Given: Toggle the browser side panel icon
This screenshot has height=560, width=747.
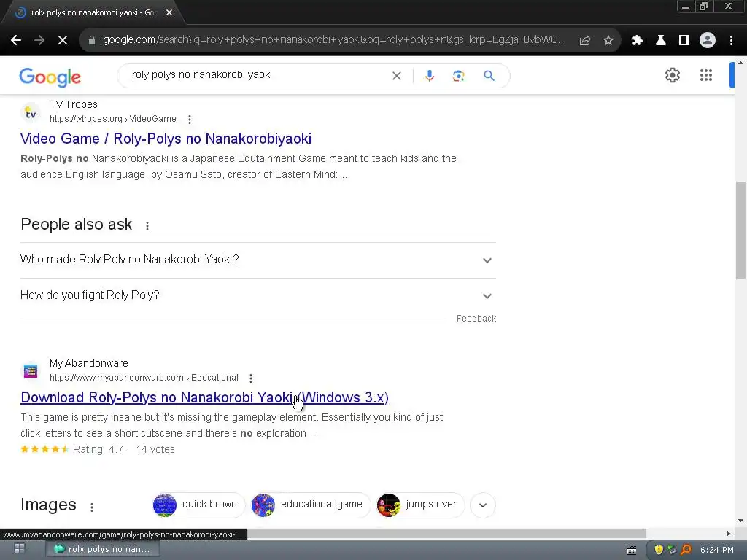Looking at the screenshot, I should pos(684,41).
